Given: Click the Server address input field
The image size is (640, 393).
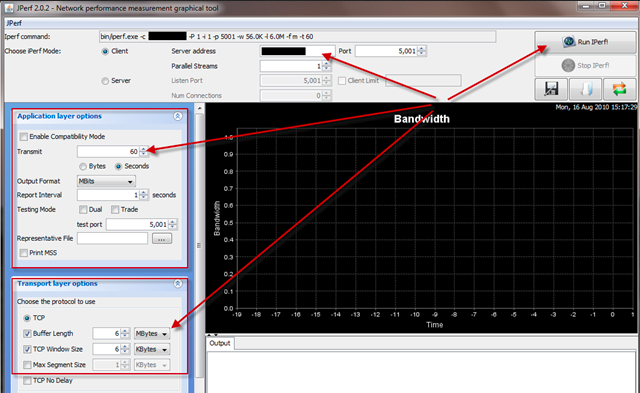Looking at the screenshot, I should 297,51.
